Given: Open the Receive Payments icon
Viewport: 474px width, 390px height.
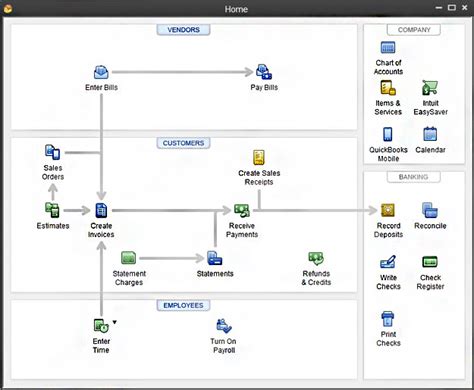Looking at the screenshot, I should click(x=242, y=211).
